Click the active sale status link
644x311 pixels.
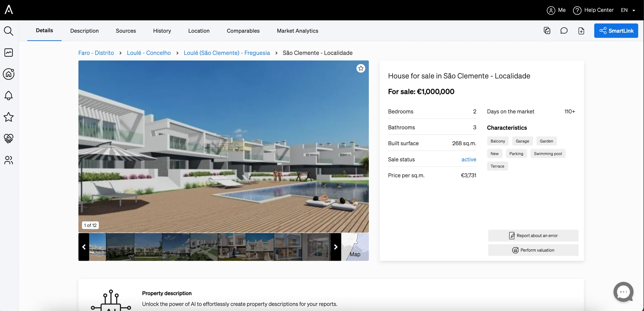tap(469, 159)
